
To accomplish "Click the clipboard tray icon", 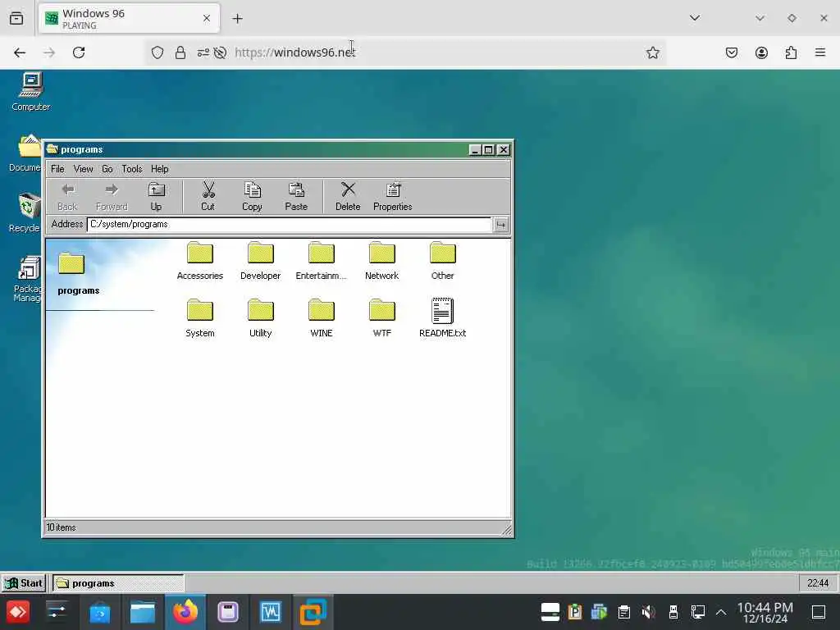I will (623, 612).
